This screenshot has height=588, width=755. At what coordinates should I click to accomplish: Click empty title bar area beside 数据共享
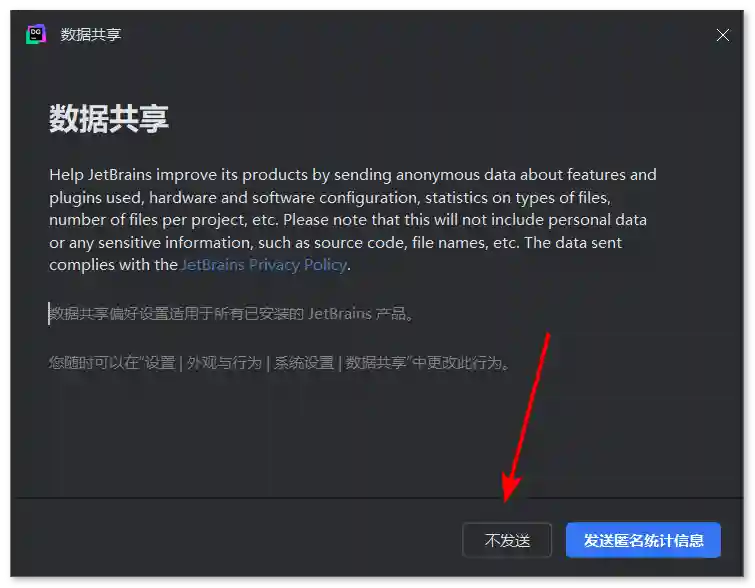(x=400, y=35)
